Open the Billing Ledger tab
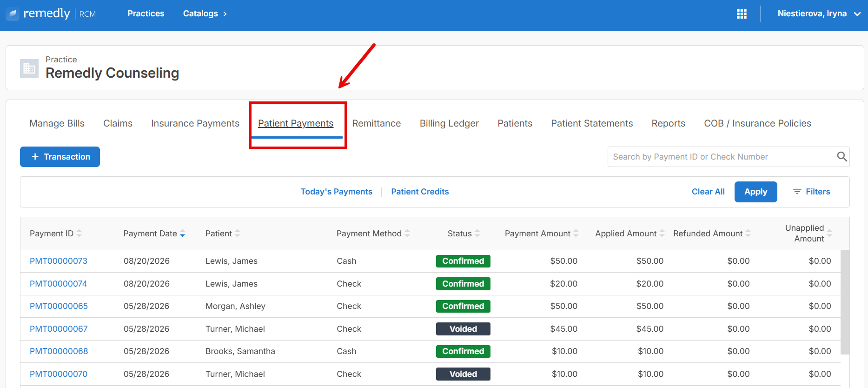Screen dimensions: 868x388 tap(449, 123)
